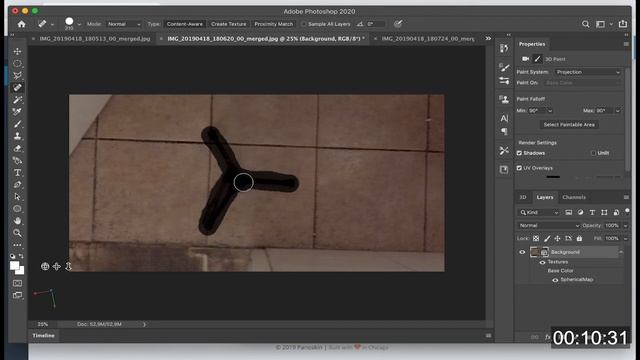Screen dimensions: 640x360
Task: Open the Normal blend mode dropdown in Layers
Action: coord(549,225)
